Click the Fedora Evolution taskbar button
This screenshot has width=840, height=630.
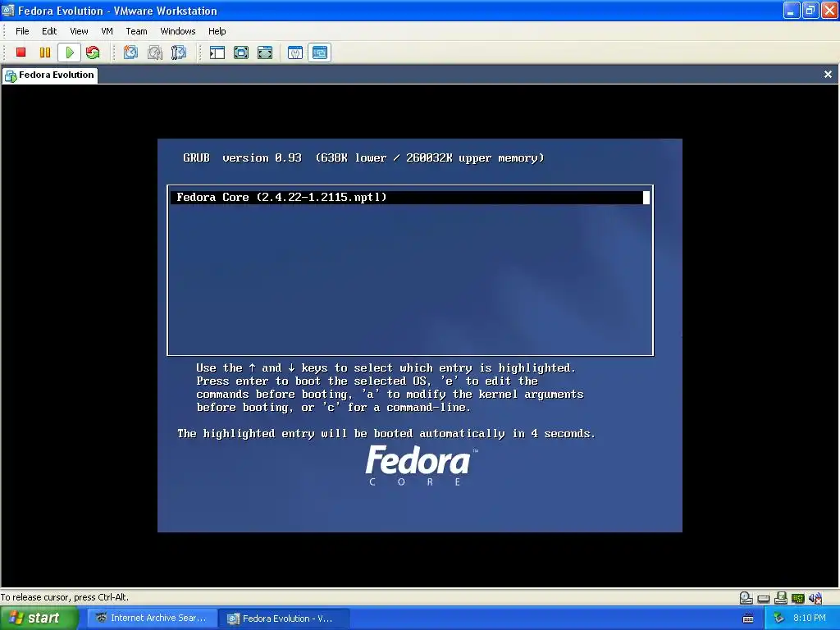coord(284,619)
